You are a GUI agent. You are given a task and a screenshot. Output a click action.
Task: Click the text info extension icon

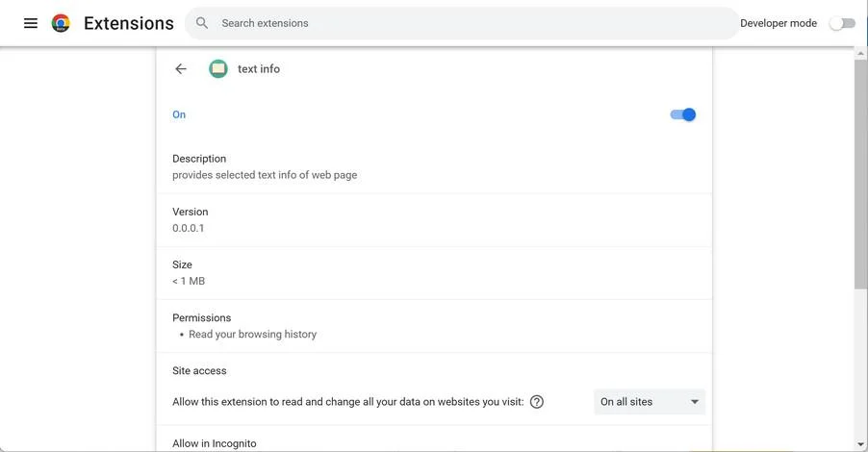point(218,68)
